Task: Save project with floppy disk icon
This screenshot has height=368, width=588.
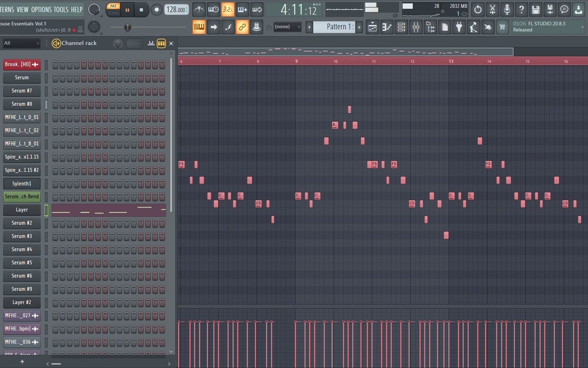Action: coord(536,10)
